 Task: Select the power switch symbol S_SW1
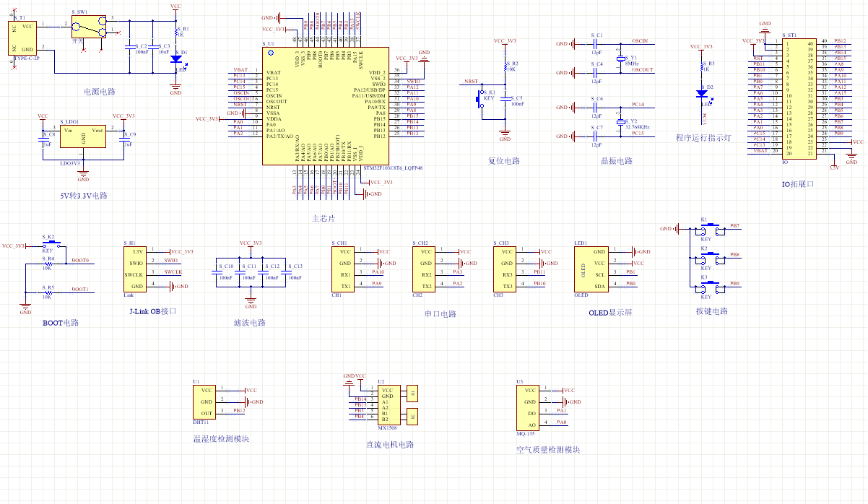point(89,27)
